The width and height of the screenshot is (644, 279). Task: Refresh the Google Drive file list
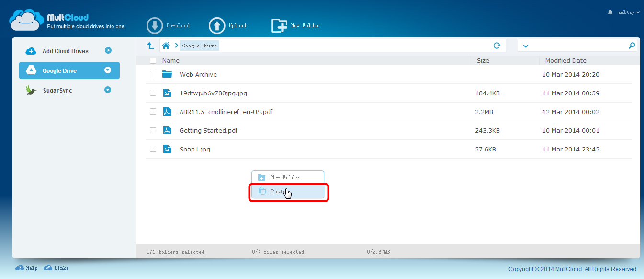497,46
